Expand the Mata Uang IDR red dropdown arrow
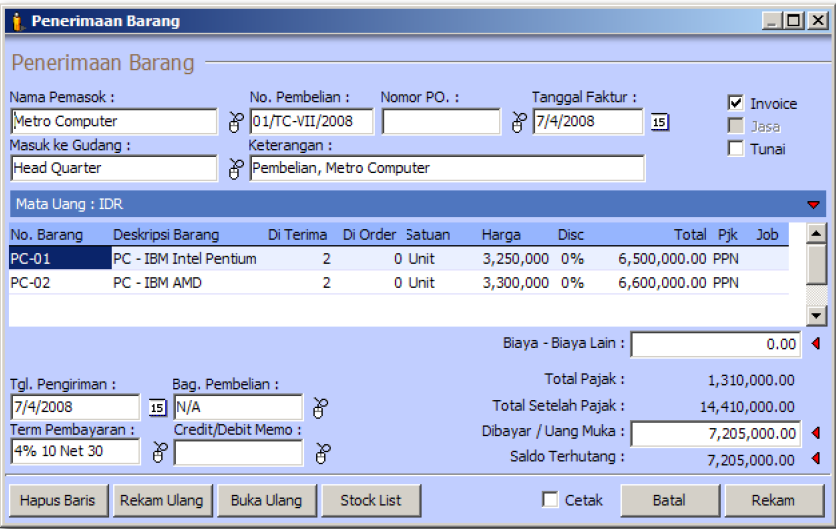The height and width of the screenshot is (529, 836). tap(813, 205)
